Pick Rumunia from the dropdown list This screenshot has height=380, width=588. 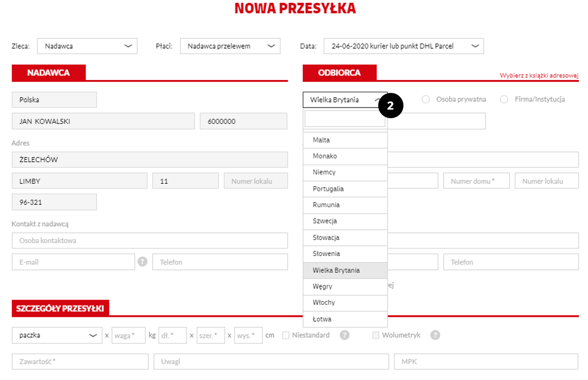point(345,205)
